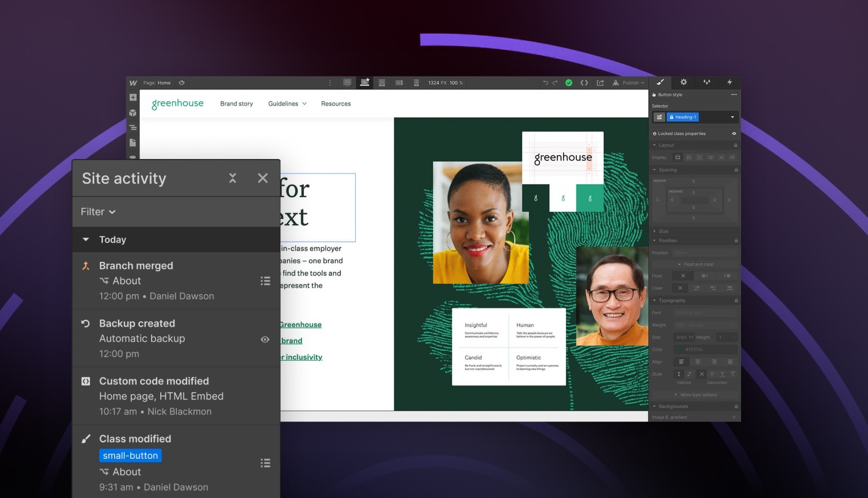
Task: Preview the Automatic backup eye icon
Action: [x=265, y=339]
